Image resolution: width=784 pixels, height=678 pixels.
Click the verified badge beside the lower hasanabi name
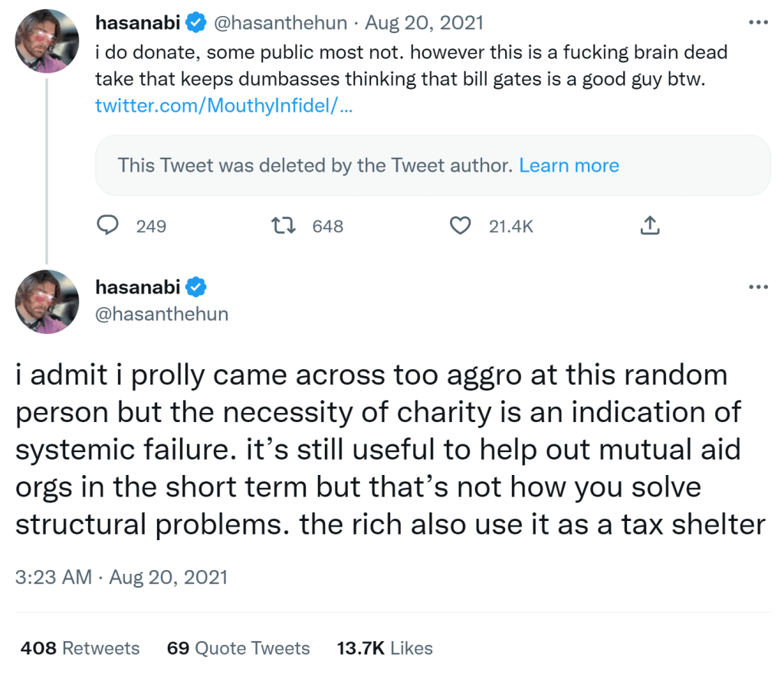pos(195,287)
